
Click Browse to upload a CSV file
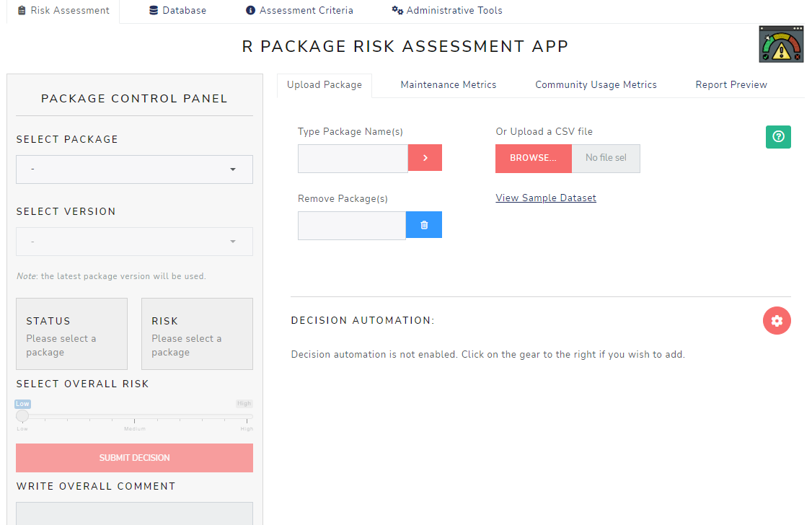[533, 158]
